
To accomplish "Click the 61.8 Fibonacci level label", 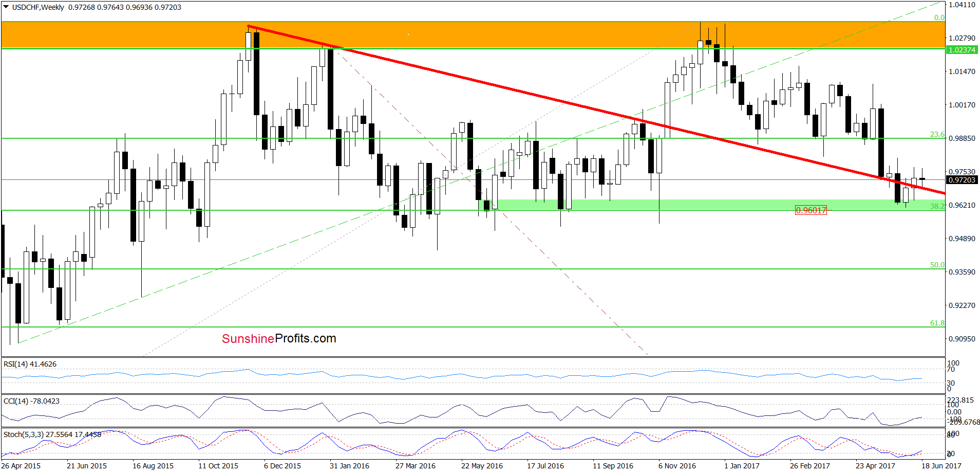I will tap(937, 323).
